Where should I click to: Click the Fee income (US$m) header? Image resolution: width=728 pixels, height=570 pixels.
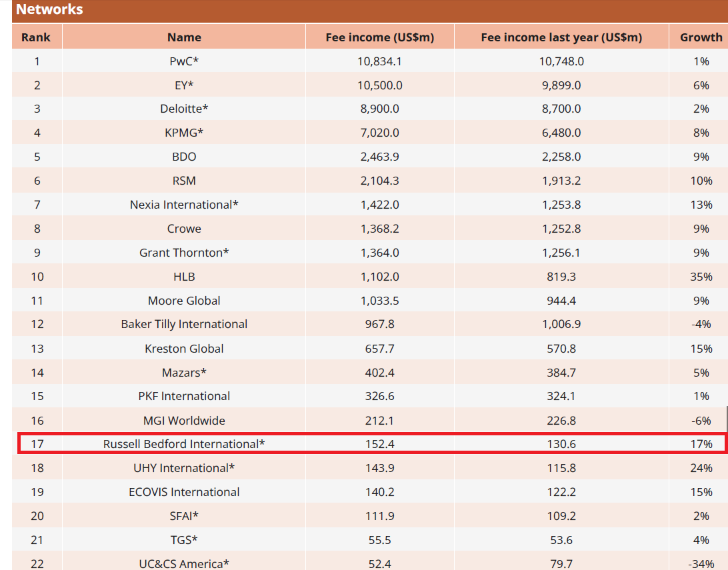pyautogui.click(x=380, y=37)
